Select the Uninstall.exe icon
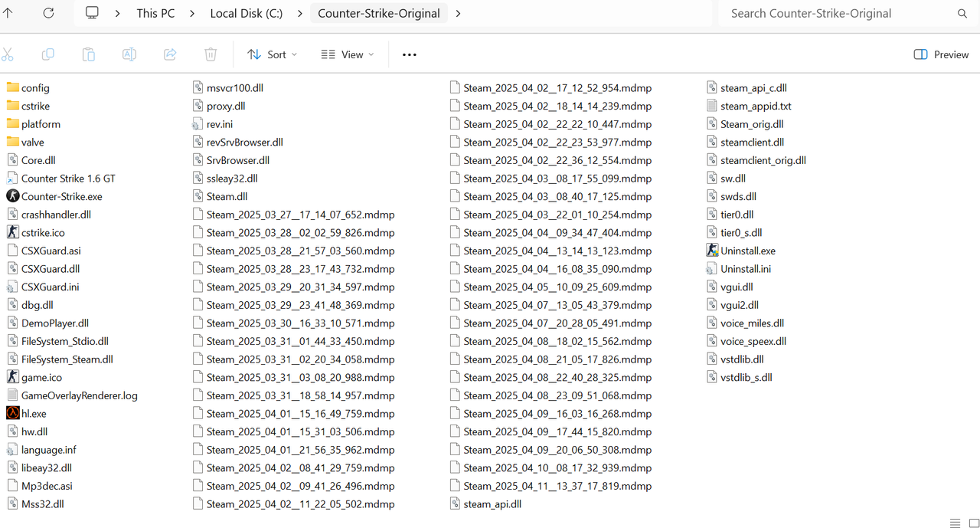The height and width of the screenshot is (528, 980). tap(713, 251)
